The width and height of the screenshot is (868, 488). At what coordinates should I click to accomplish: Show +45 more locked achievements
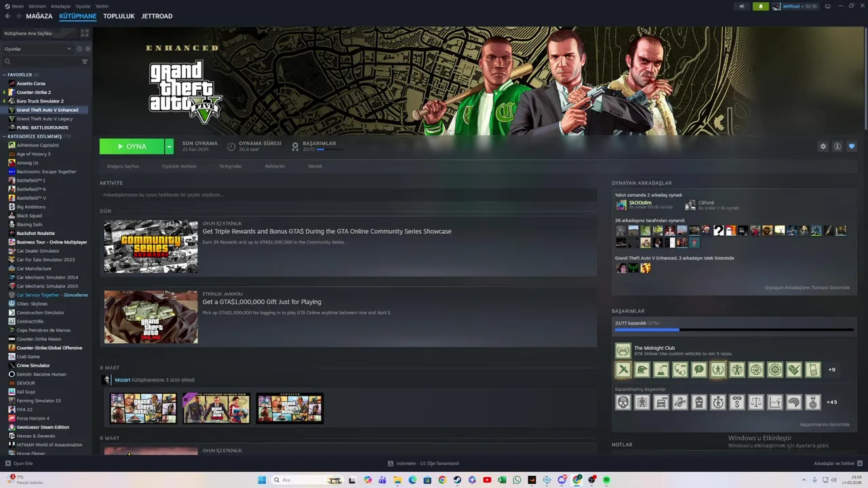831,402
